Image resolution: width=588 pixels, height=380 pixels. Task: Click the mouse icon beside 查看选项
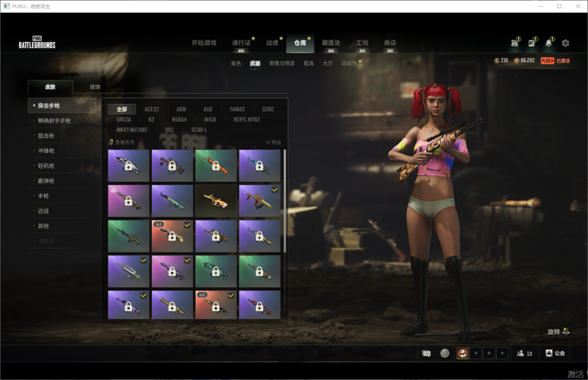point(111,142)
